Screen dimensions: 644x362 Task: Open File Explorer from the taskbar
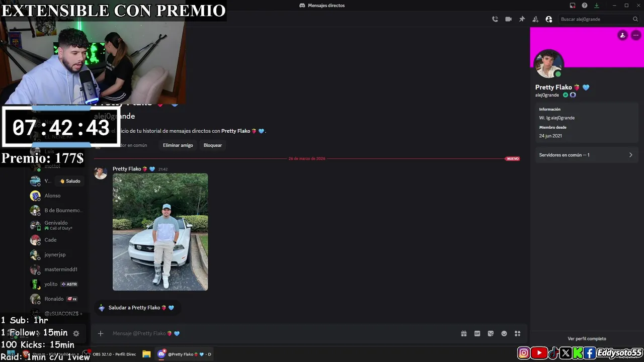tap(146, 354)
